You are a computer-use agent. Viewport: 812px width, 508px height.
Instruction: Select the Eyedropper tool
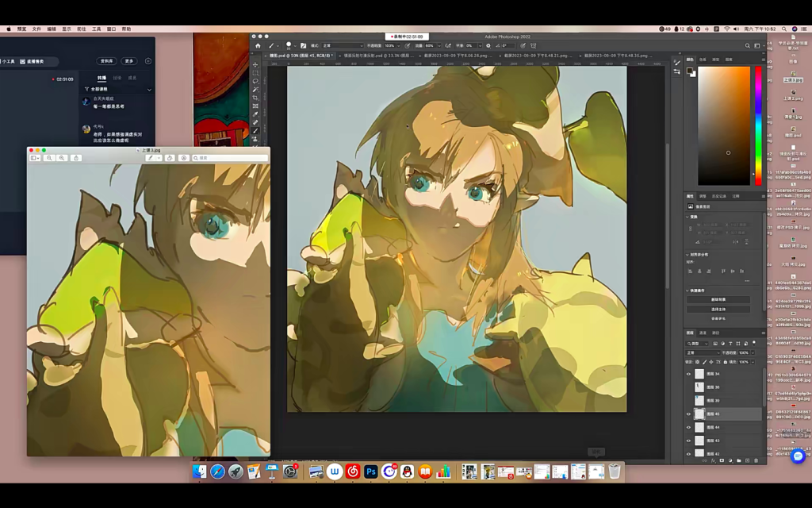(255, 114)
